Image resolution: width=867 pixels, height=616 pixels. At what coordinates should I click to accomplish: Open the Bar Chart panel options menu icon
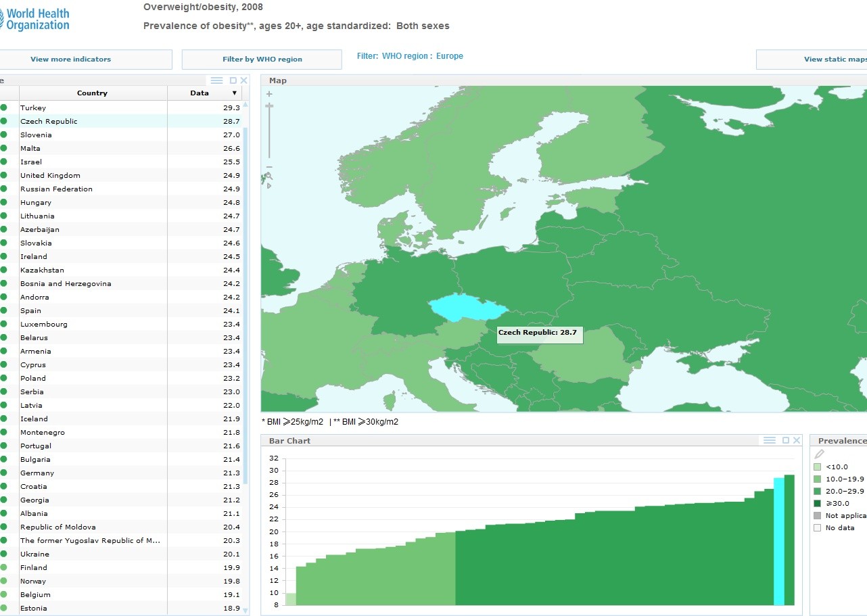pyautogui.click(x=770, y=440)
